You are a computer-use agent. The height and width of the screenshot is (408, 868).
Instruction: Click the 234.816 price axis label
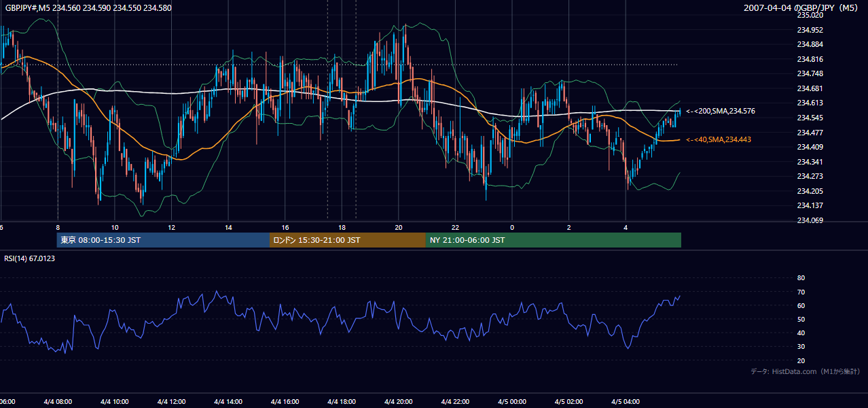[x=810, y=59]
